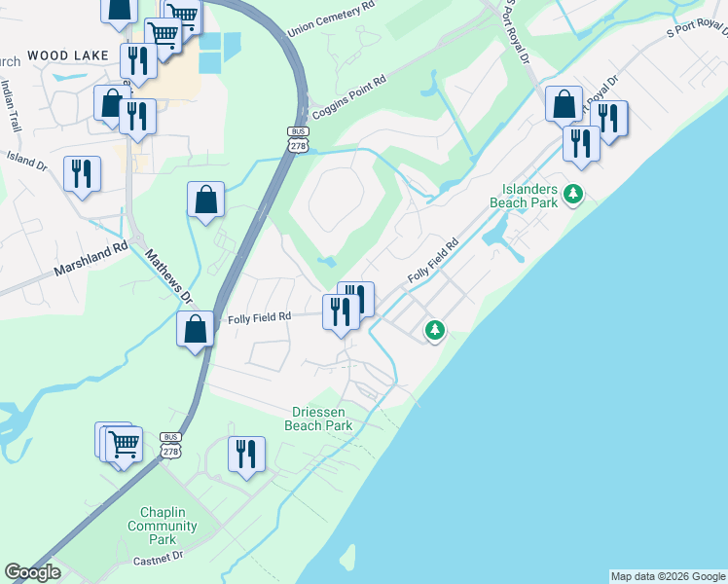Image resolution: width=728 pixels, height=584 pixels.
Task: Click the Marshland Rd street label
Action: click(91, 258)
